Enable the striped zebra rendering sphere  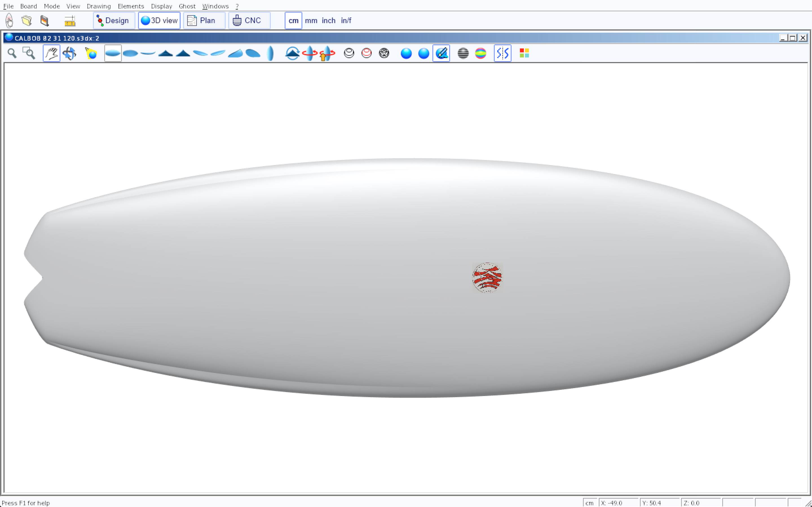[463, 53]
